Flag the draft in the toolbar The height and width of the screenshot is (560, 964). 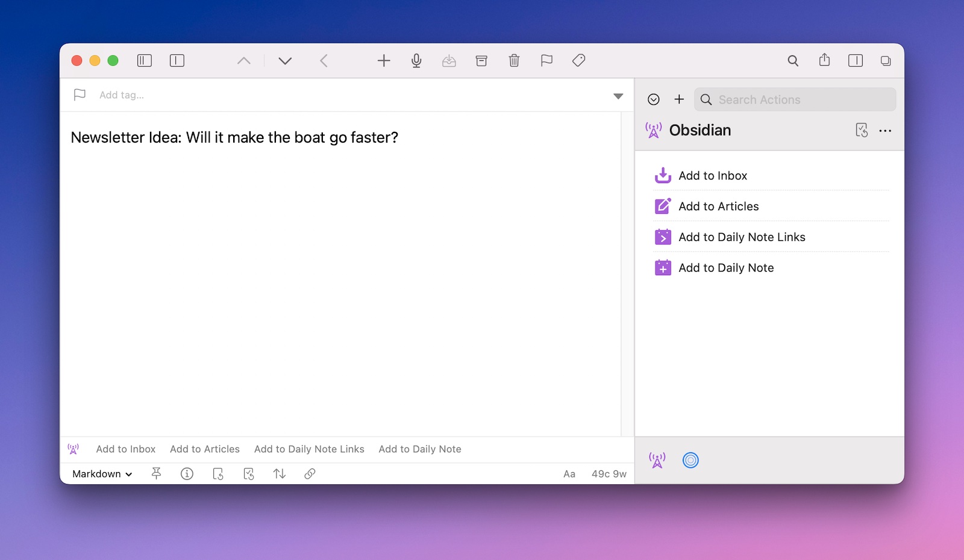tap(546, 60)
